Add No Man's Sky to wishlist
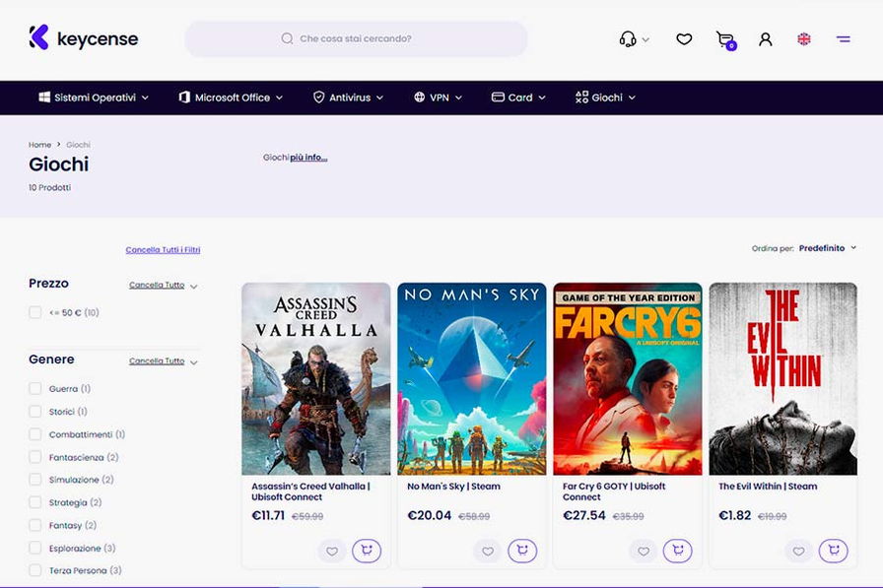Viewport: 883px width, 588px height. (x=487, y=551)
